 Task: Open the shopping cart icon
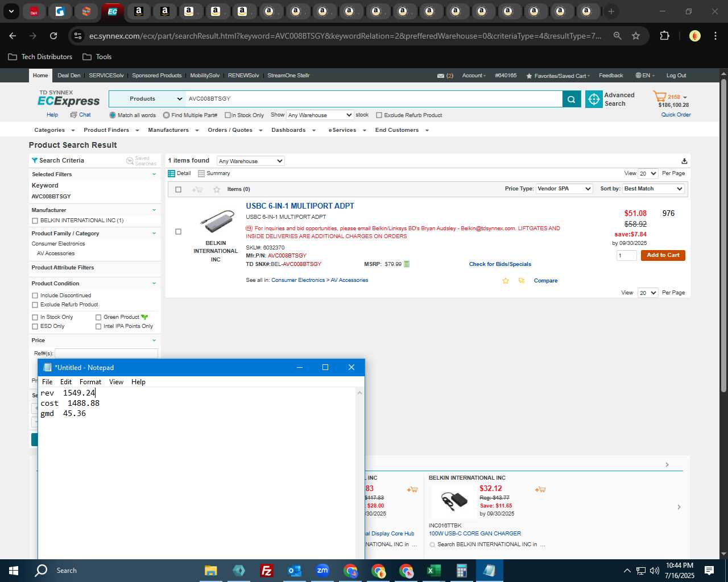660,97
